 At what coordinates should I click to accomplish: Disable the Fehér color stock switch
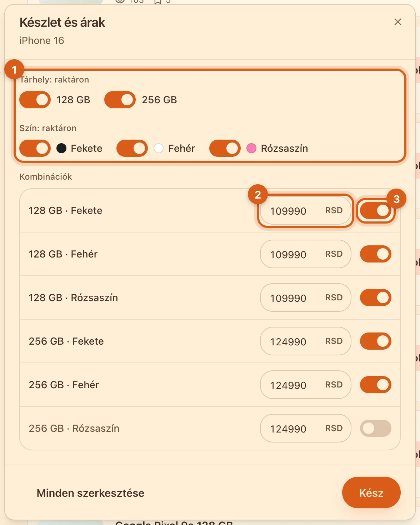tap(132, 148)
